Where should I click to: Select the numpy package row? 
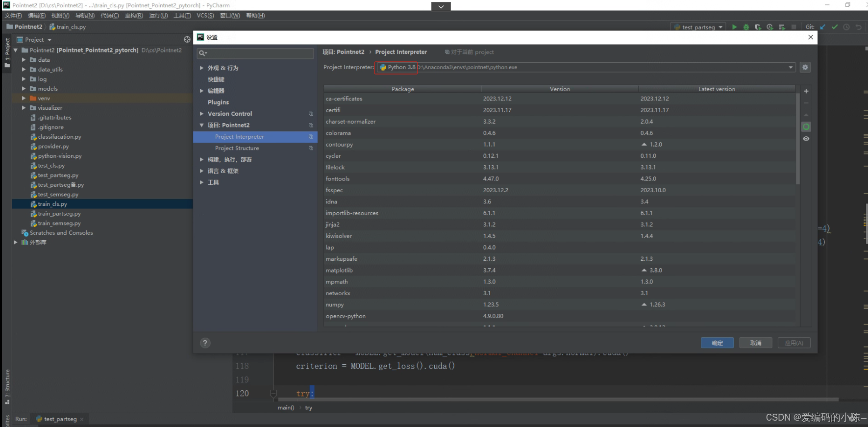pos(560,305)
